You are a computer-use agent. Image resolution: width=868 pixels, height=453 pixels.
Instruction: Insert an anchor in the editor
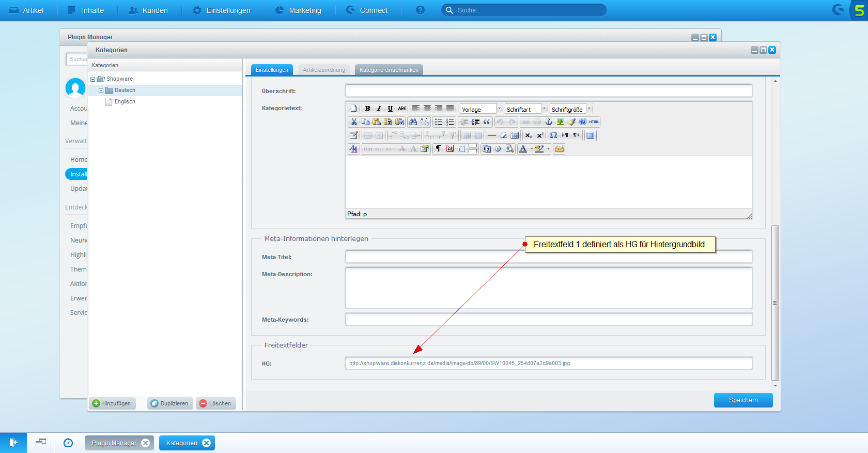pyautogui.click(x=549, y=122)
